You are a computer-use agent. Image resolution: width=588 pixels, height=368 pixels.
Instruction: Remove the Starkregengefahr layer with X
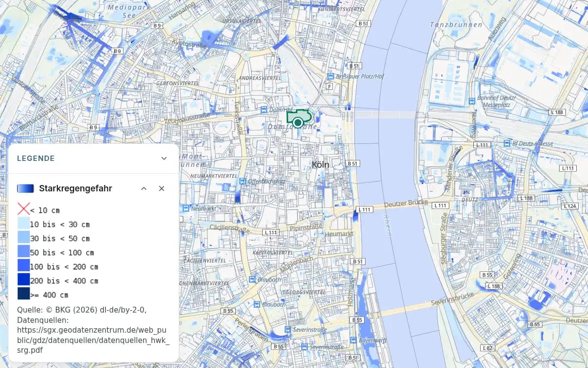162,188
